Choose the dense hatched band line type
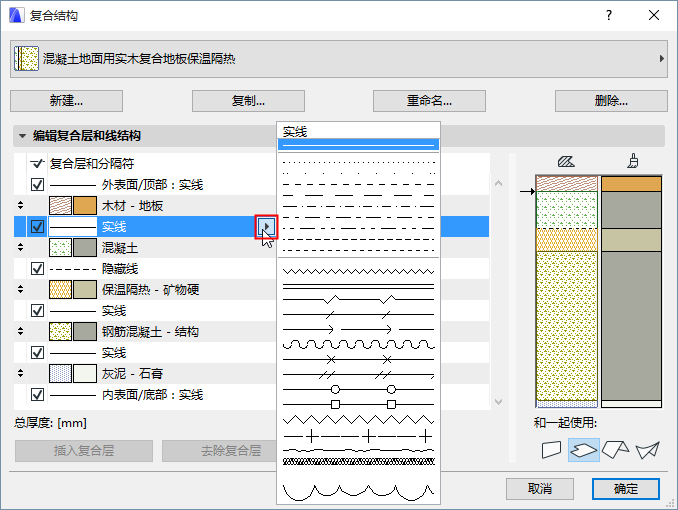This screenshot has width=678, height=510. pyautogui.click(x=358, y=462)
